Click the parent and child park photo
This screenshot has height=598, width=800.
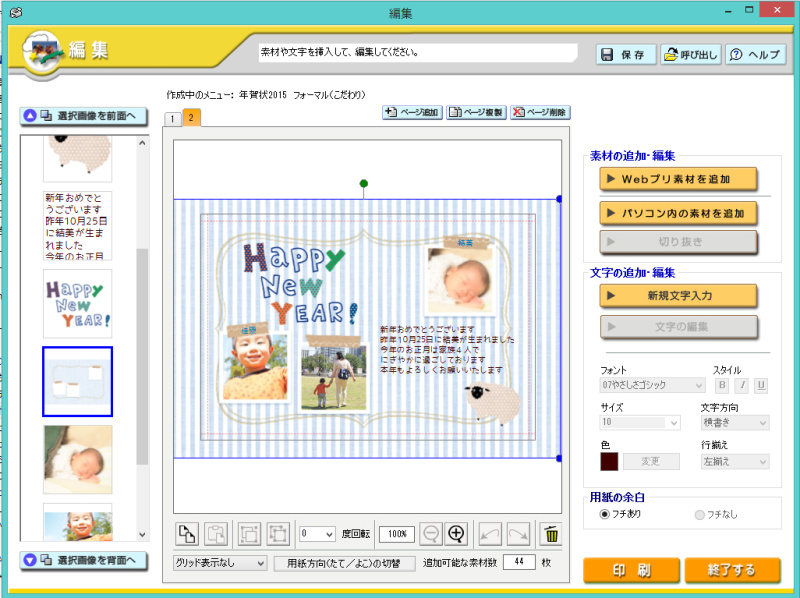coord(334,377)
